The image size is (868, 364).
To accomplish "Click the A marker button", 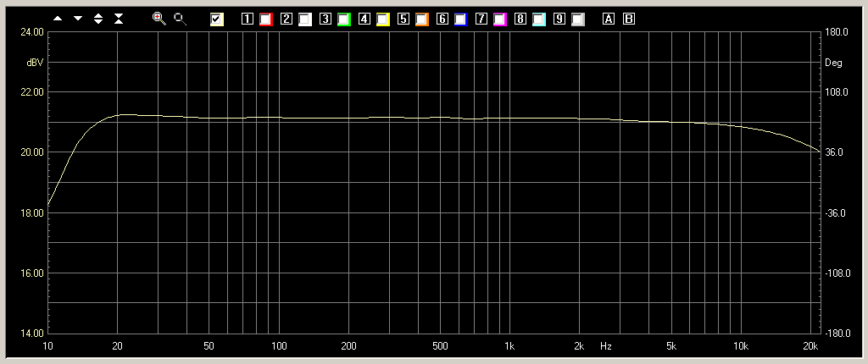I will coord(609,19).
